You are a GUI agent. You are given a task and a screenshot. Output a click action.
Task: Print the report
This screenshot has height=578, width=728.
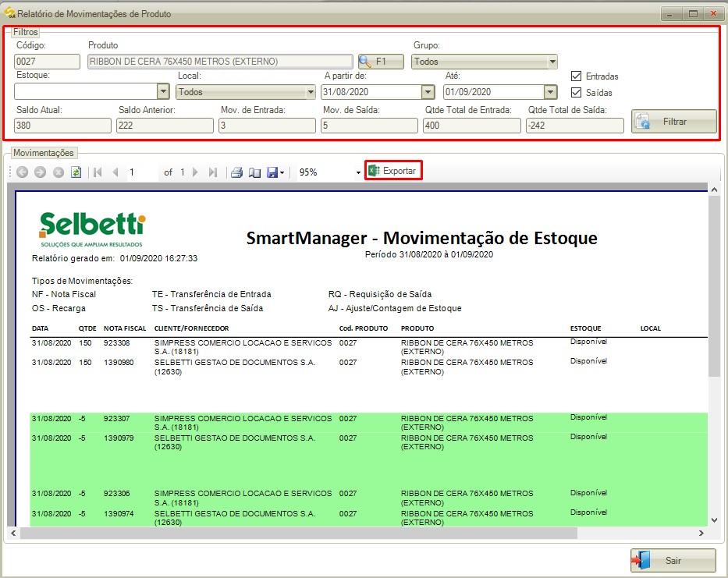(236, 172)
